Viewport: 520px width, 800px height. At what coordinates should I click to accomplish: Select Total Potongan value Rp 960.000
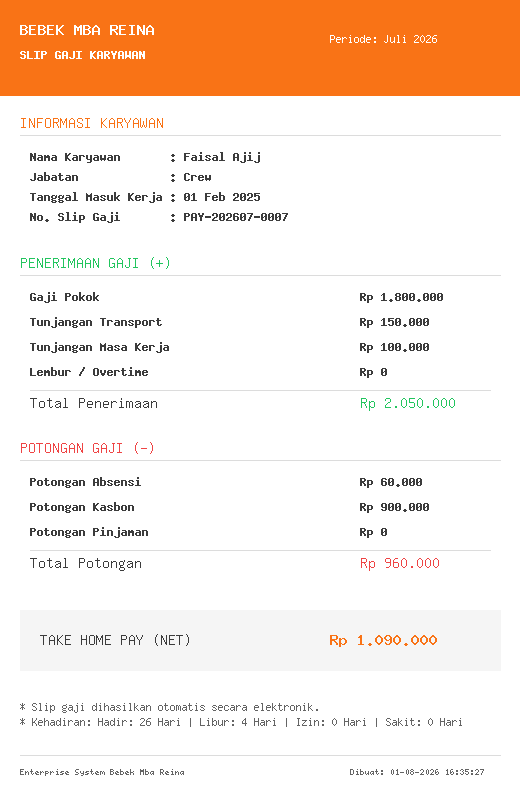tap(400, 563)
